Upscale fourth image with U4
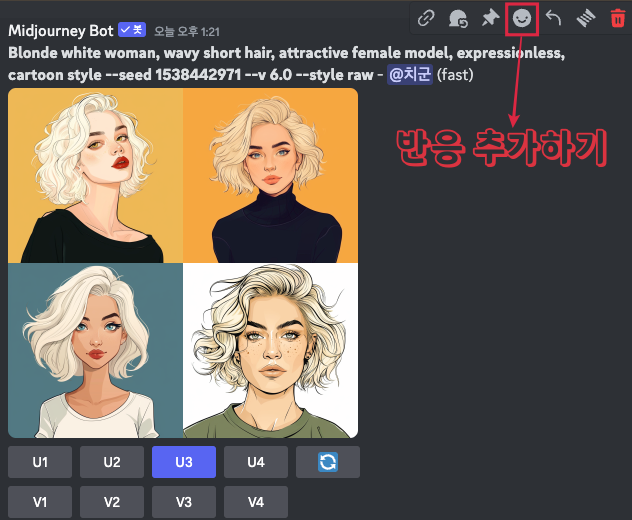632x520 pixels. [256, 462]
